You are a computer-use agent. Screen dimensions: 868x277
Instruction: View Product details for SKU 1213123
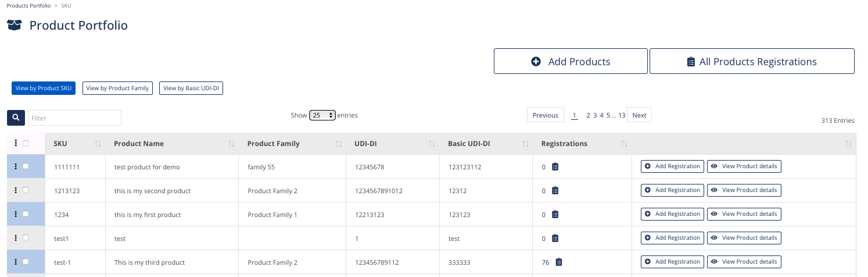click(744, 190)
